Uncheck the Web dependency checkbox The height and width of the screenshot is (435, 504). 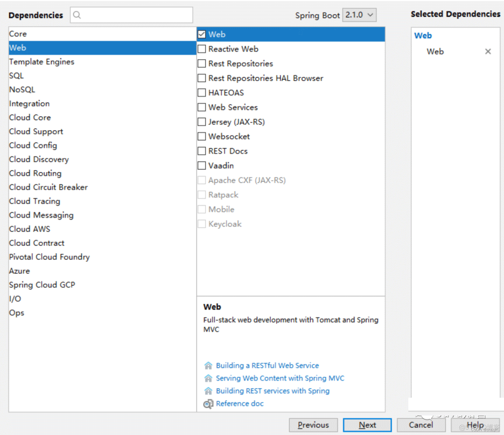click(202, 35)
